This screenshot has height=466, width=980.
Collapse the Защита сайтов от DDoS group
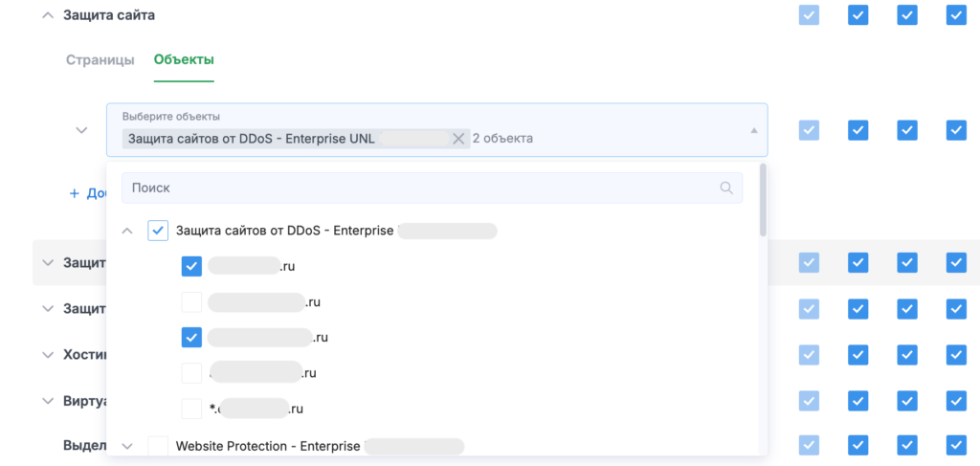pyautogui.click(x=127, y=231)
